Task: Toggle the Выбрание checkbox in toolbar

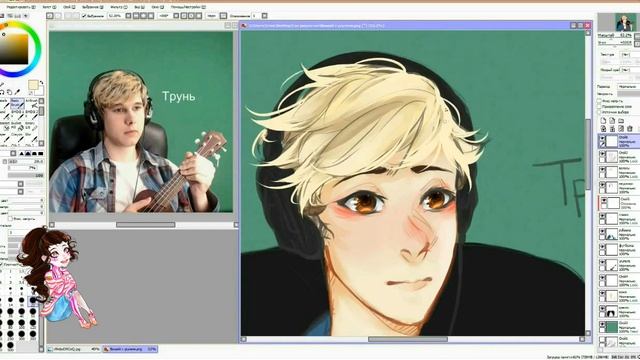Action: (x=84, y=16)
